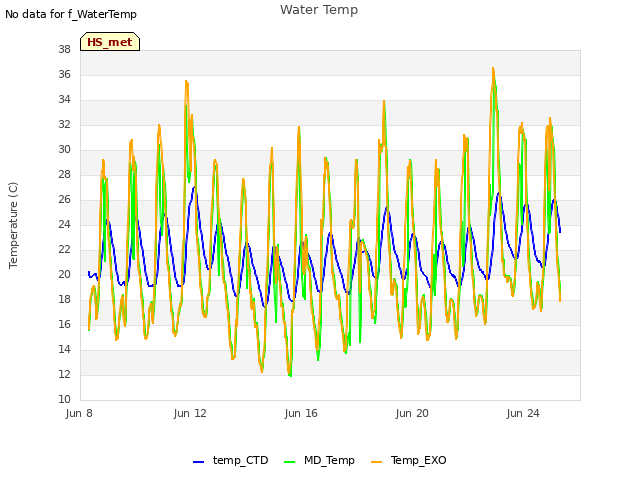Click the Temperature (C) axis title
This screenshot has width=640, height=480.
pos(13,225)
